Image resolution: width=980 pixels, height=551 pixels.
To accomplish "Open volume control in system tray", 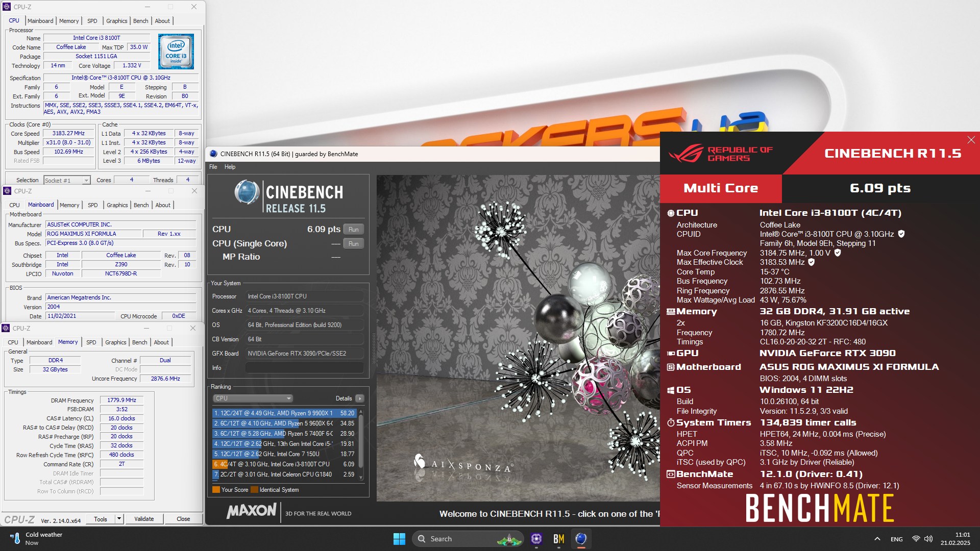I will click(928, 539).
